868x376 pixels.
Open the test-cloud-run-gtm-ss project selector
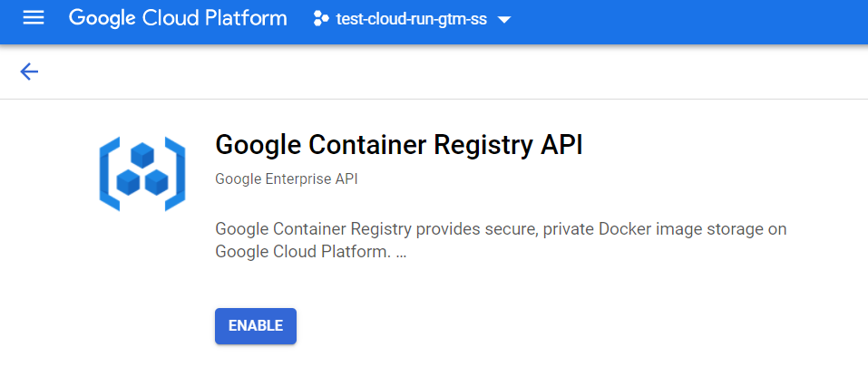(410, 19)
